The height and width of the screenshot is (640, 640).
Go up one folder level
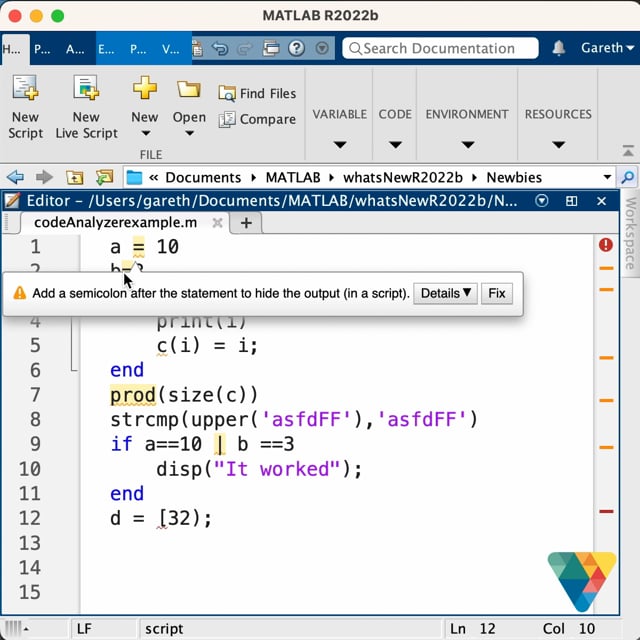(75, 177)
